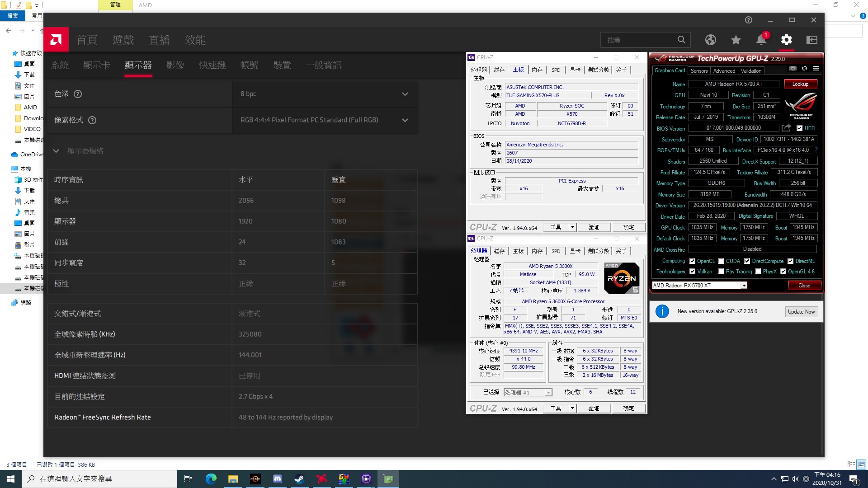Toggle the Vulkan checkbox in GPU-Z
868x488 pixels.
point(692,272)
